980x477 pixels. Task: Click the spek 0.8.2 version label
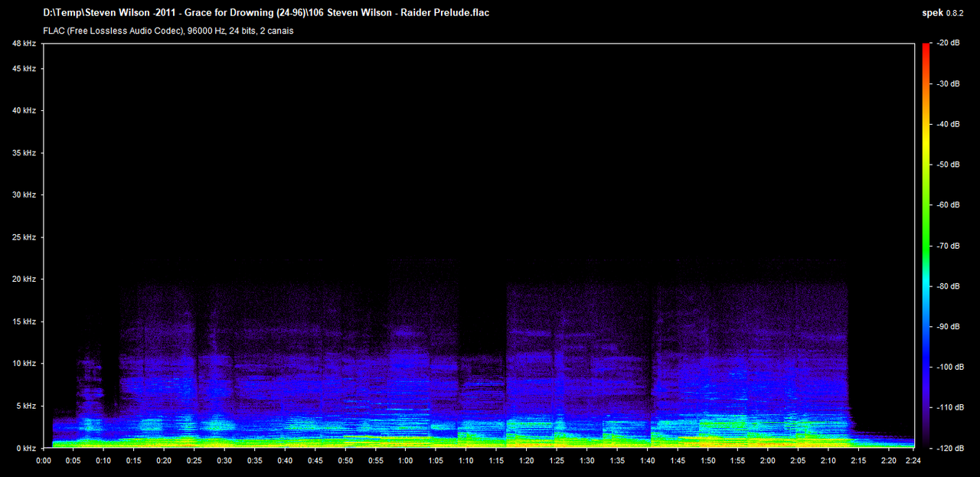[944, 13]
